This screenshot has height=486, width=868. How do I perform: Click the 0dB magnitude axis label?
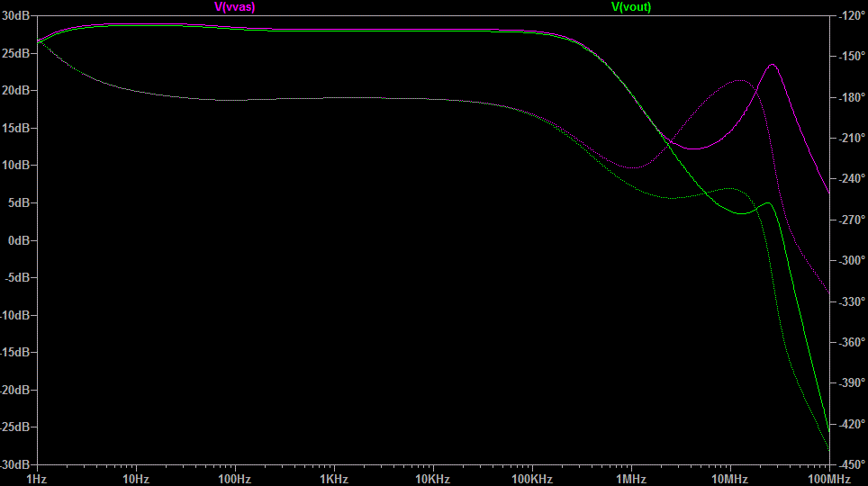pyautogui.click(x=19, y=240)
